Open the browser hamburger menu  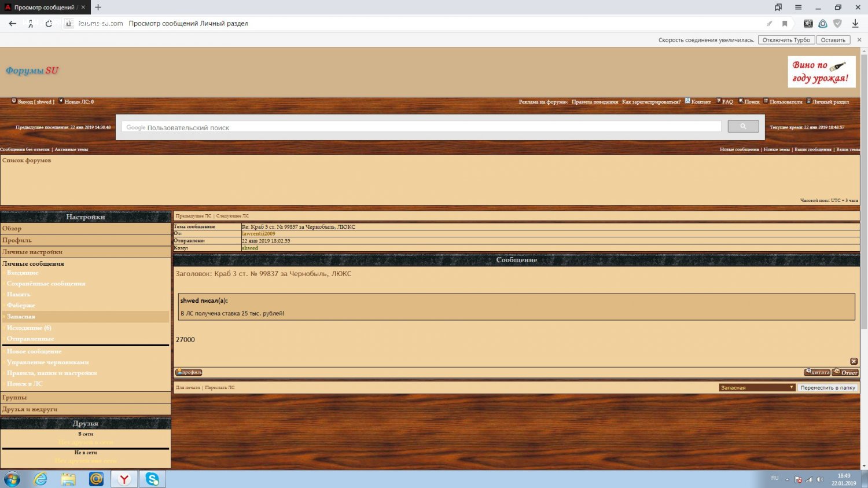pos(798,8)
